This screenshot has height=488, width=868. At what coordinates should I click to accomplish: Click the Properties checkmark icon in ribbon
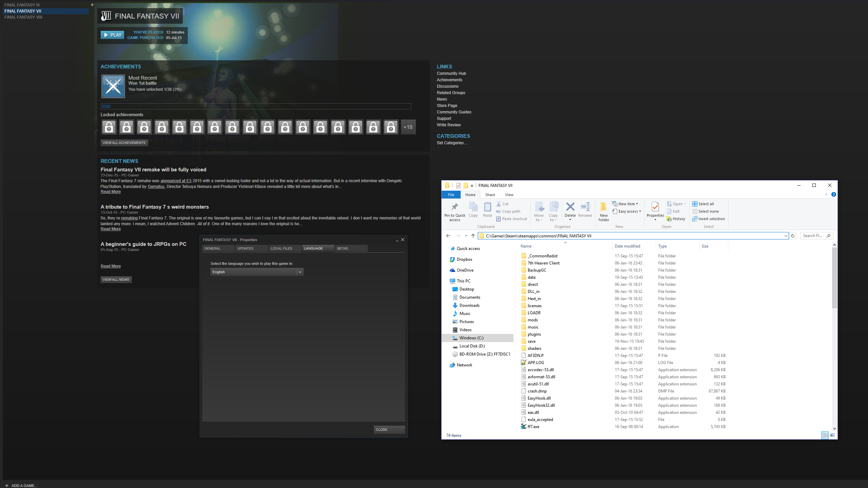click(655, 207)
